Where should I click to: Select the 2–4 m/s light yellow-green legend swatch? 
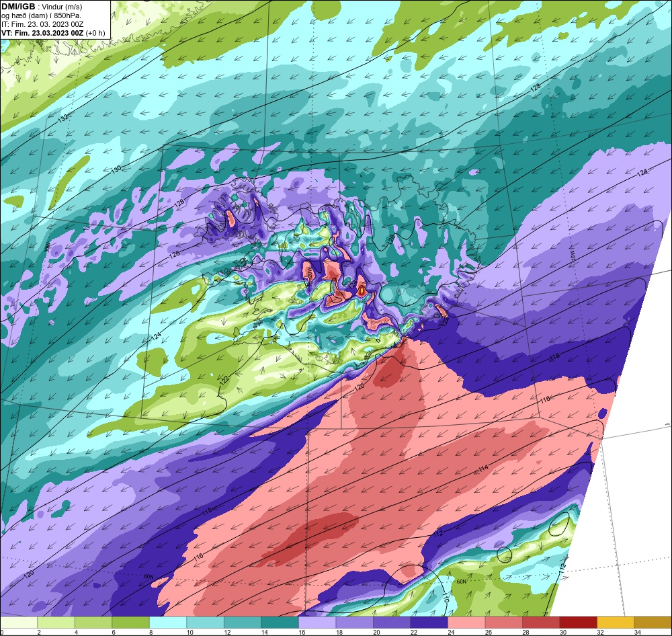point(56,623)
